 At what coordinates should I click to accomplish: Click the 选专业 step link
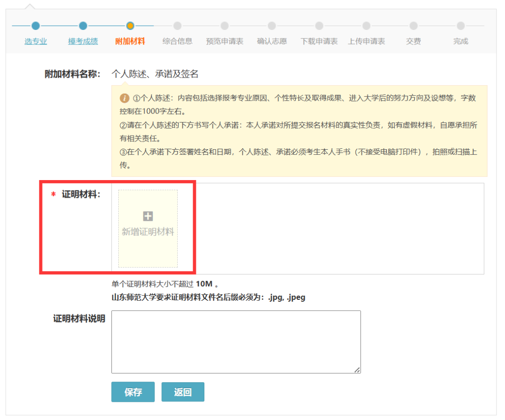tap(36, 41)
